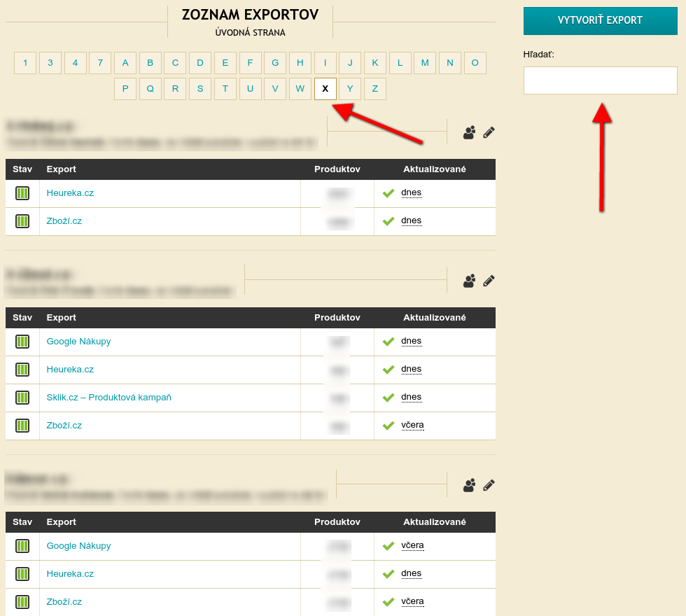Filter the export list by letter A
This screenshot has width=686, height=616.
click(125, 63)
